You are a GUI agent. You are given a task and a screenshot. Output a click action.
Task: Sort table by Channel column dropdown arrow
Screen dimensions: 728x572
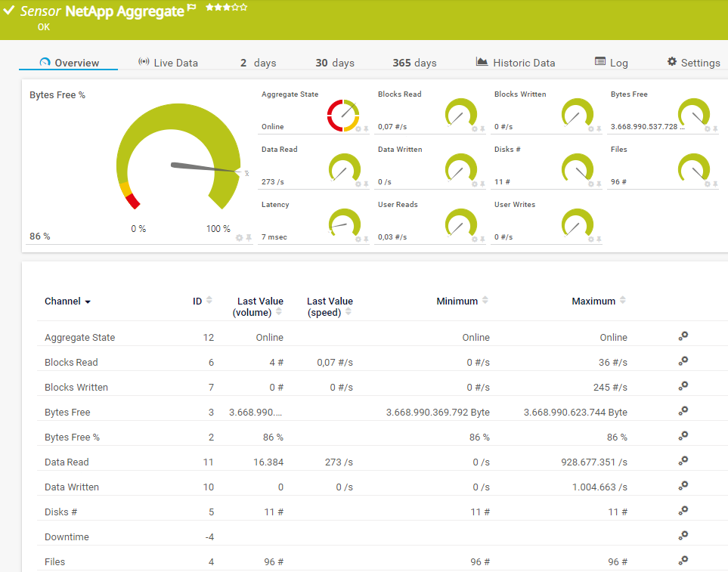click(88, 302)
